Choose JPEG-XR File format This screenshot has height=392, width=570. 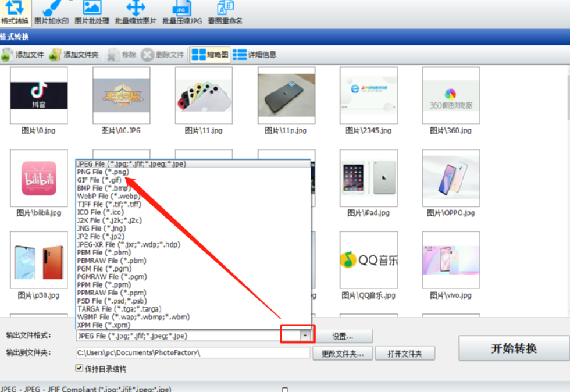pyautogui.click(x=193, y=244)
